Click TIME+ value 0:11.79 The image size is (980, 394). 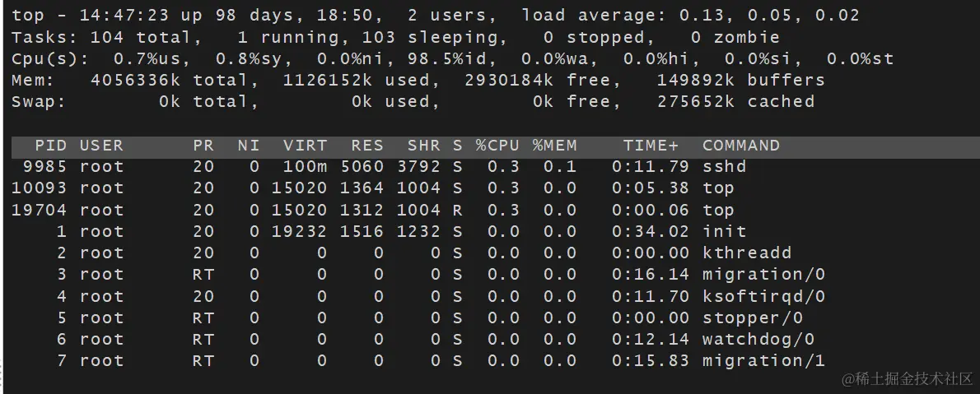pyautogui.click(x=651, y=167)
